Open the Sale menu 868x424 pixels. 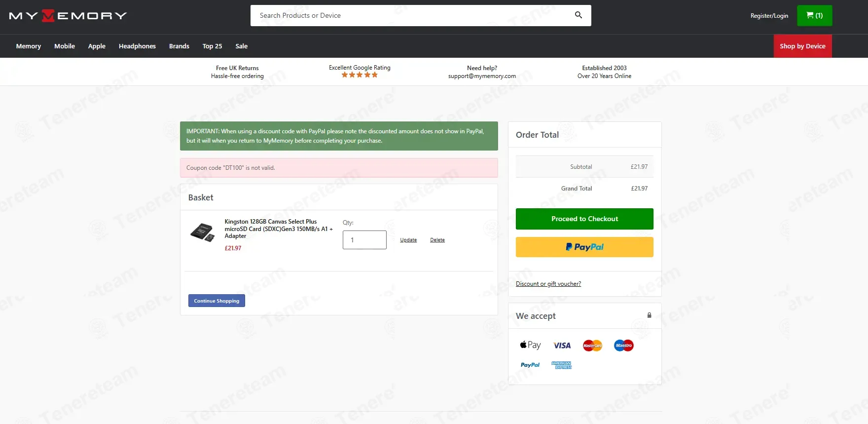pyautogui.click(x=242, y=46)
